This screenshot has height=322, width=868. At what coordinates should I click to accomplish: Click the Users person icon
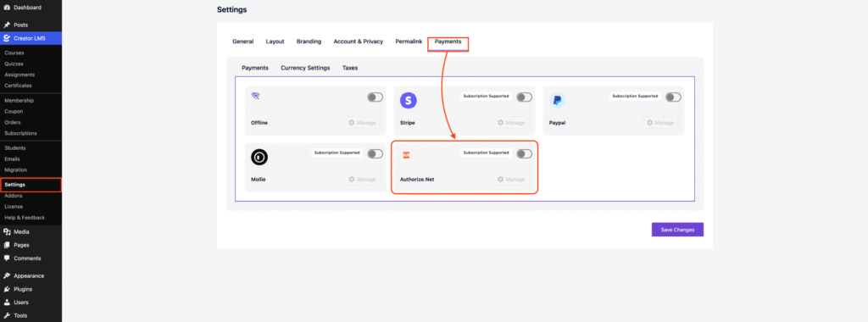pos(7,302)
